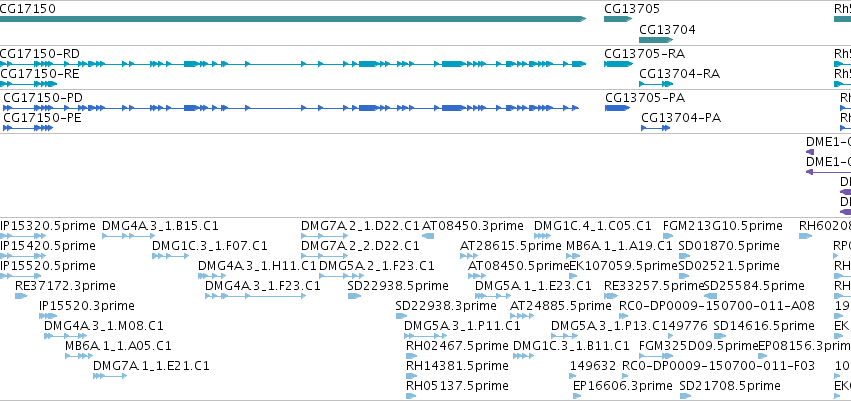851x401 pixels.
Task: Select the CG17150-RE transcript label
Action: [39, 74]
